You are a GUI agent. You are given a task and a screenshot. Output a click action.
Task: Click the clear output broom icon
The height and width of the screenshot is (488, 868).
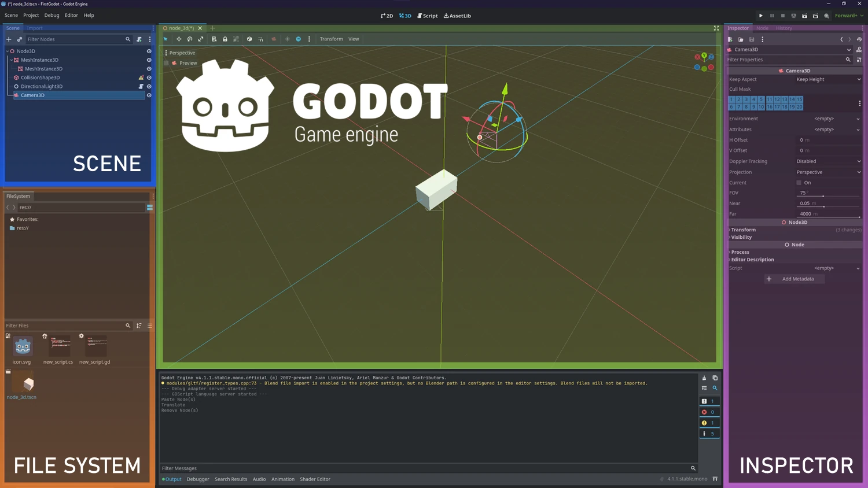pyautogui.click(x=704, y=378)
